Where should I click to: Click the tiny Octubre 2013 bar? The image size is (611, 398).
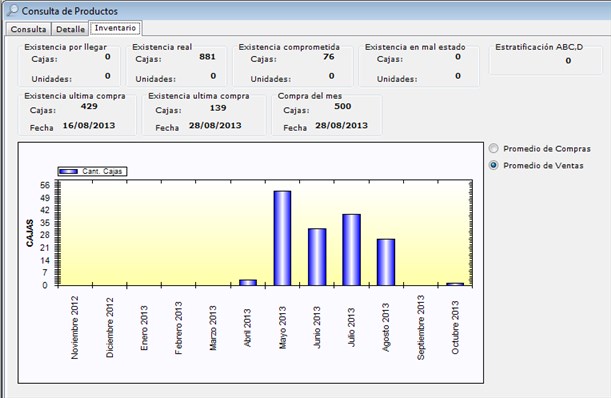click(x=455, y=284)
